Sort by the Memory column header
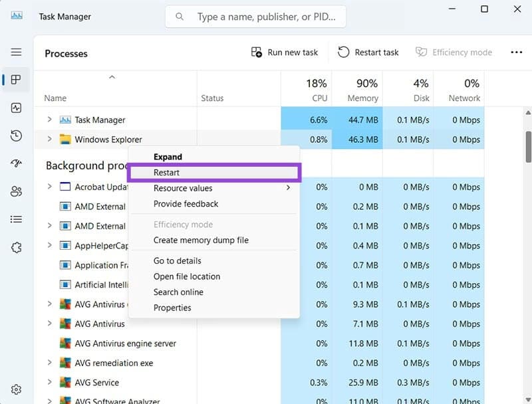Image resolution: width=532 pixels, height=404 pixels. (357, 89)
